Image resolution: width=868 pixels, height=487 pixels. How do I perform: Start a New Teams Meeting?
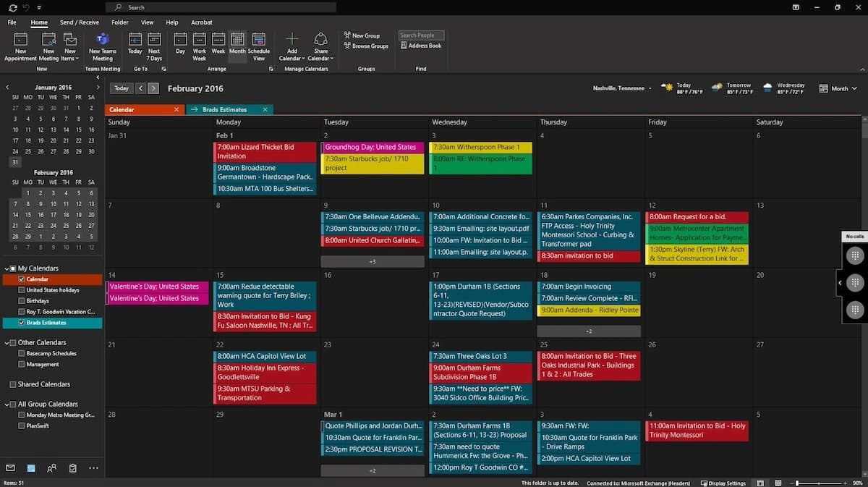coord(102,40)
